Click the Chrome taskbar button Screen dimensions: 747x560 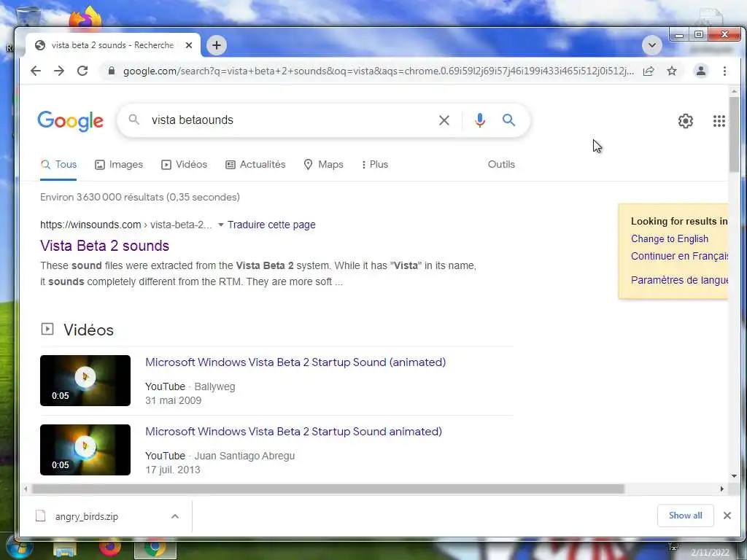155,549
